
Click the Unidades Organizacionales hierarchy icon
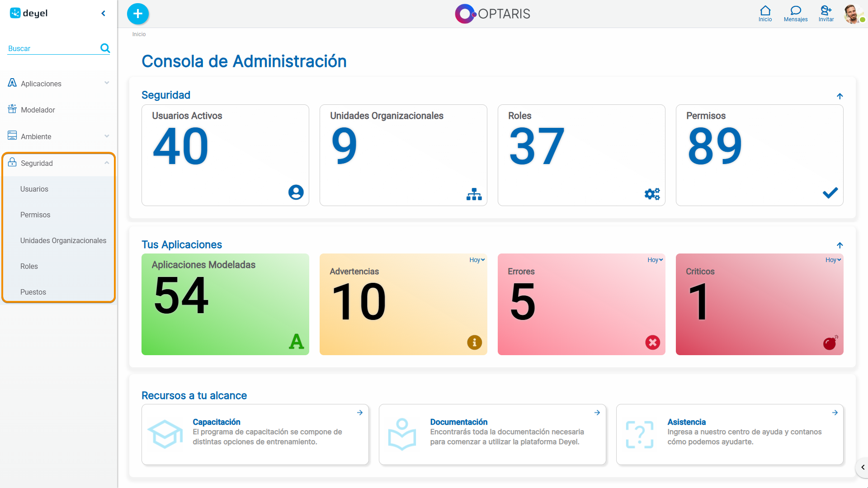tap(474, 194)
